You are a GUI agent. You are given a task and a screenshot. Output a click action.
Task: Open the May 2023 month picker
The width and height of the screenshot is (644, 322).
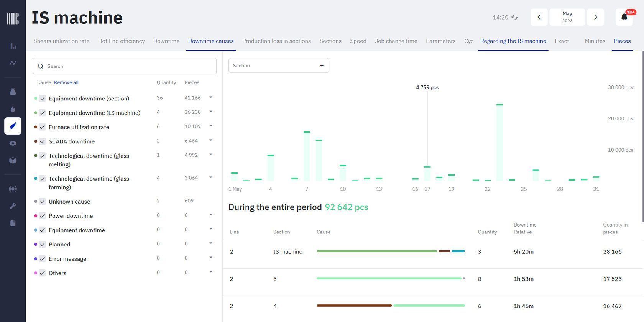[x=567, y=17]
